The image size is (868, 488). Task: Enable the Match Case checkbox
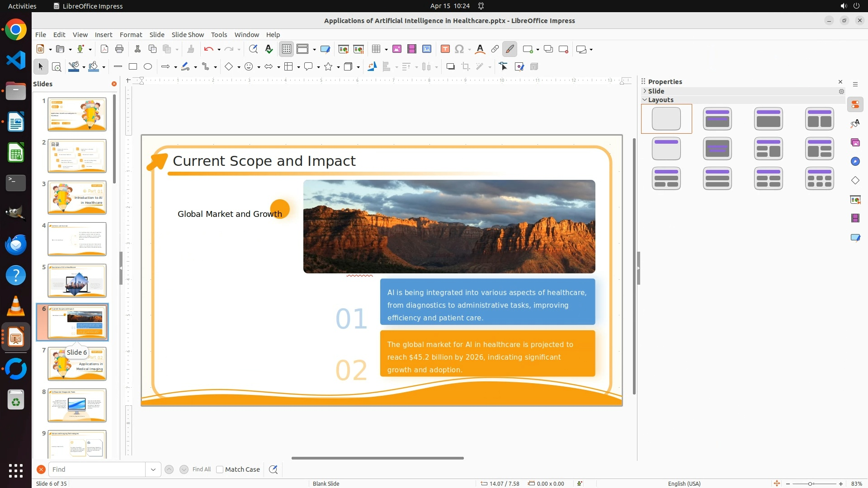click(x=220, y=469)
